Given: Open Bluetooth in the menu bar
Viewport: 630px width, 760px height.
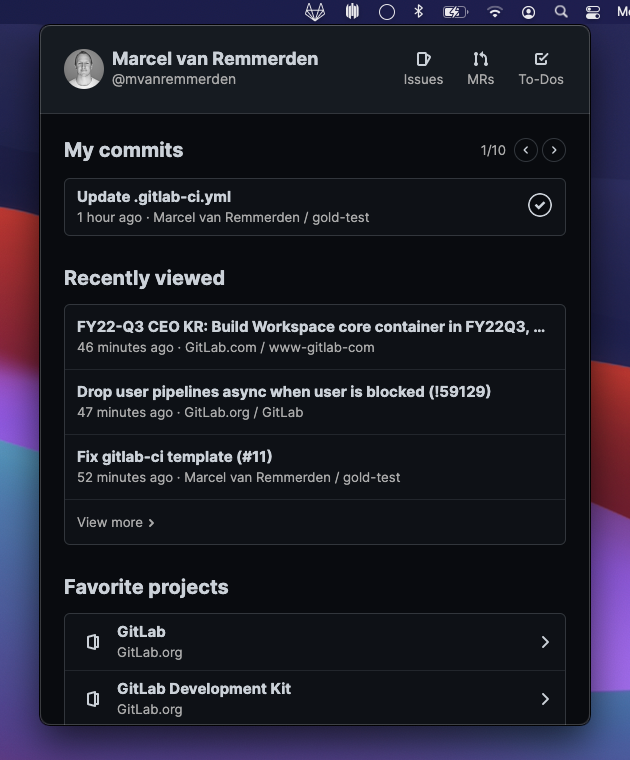Looking at the screenshot, I should point(420,12).
